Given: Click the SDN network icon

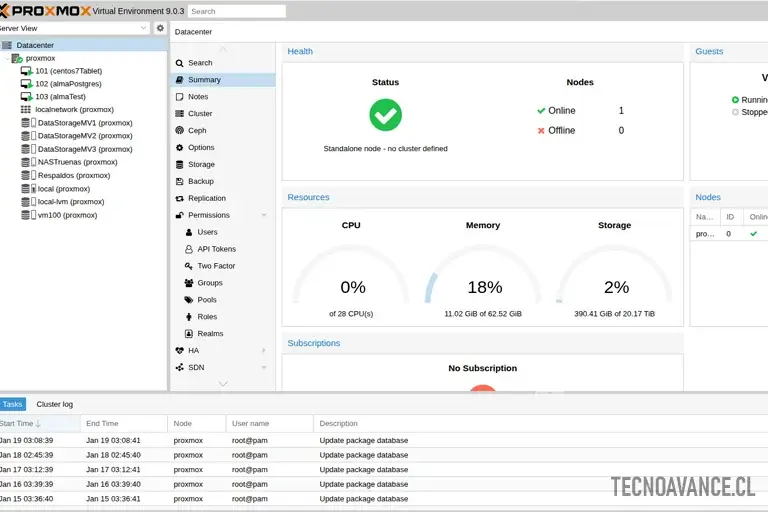Looking at the screenshot, I should tap(179, 367).
